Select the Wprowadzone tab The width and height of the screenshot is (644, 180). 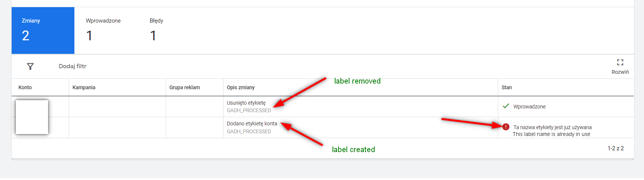pos(103,30)
